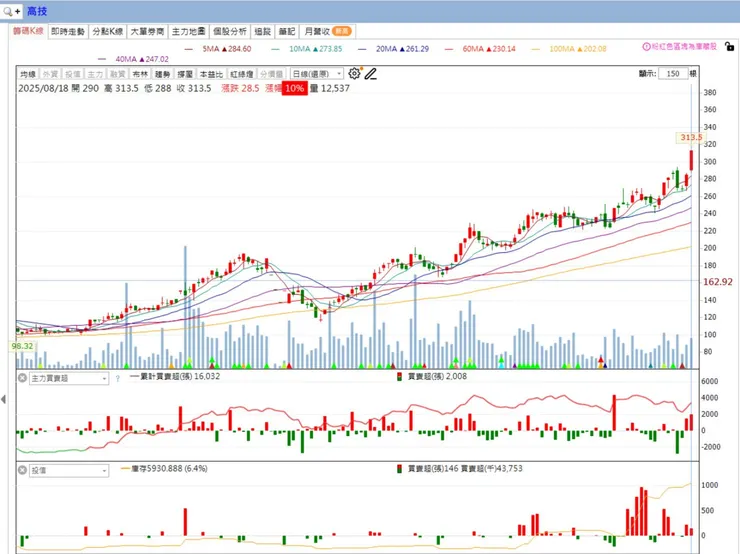Click the 粉紅色區塊 notice link
The height and width of the screenshot is (554, 740).
tap(684, 46)
